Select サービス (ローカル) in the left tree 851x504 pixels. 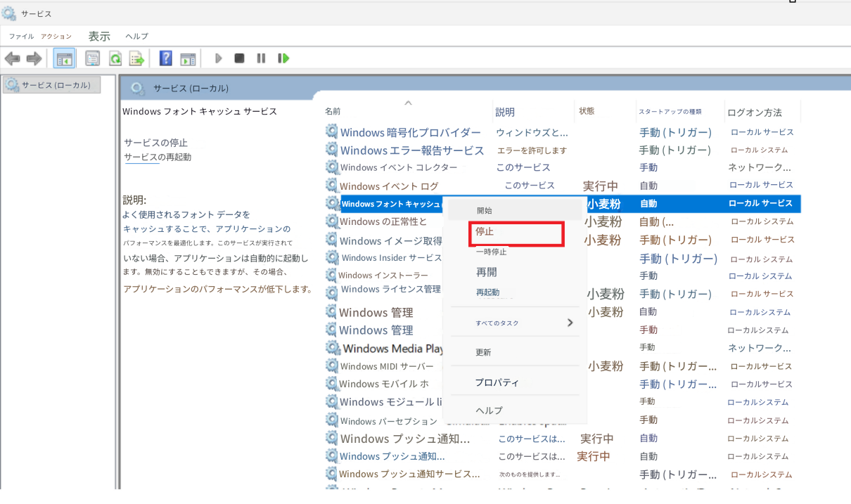click(51, 85)
